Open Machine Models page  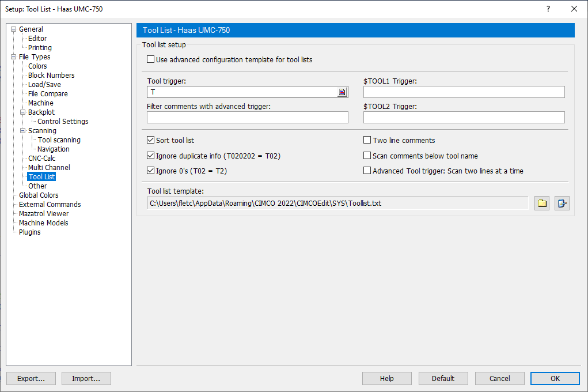point(44,223)
